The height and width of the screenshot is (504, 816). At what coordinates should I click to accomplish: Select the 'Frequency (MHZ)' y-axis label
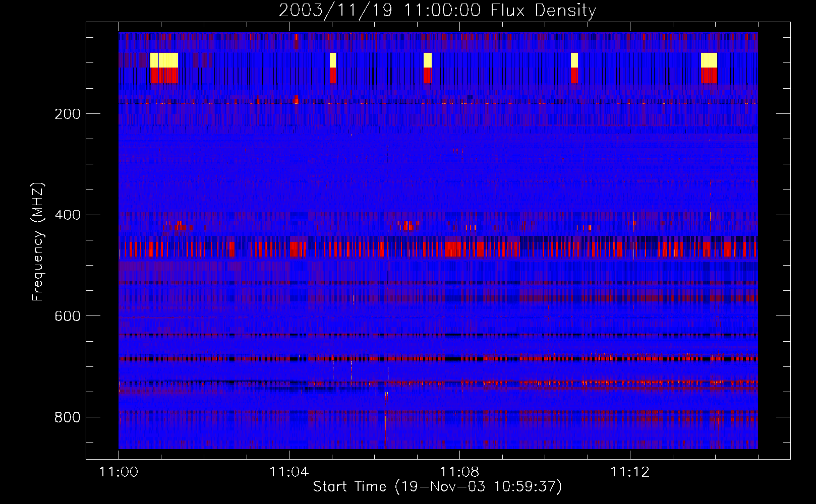[x=38, y=242]
